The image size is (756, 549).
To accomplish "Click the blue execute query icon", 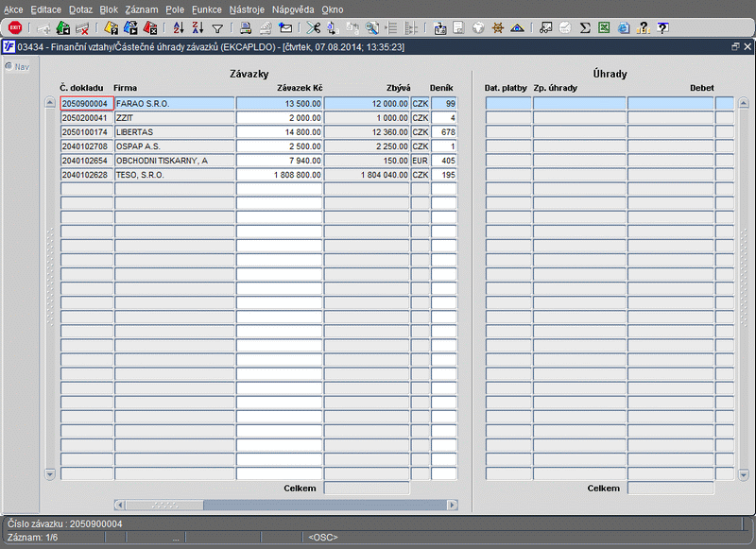I will 130,28.
